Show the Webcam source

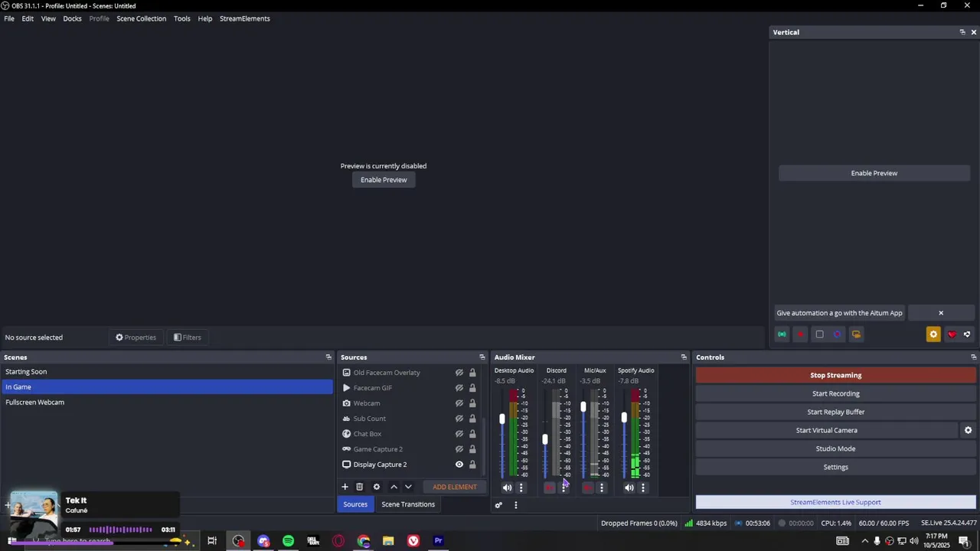(x=459, y=403)
